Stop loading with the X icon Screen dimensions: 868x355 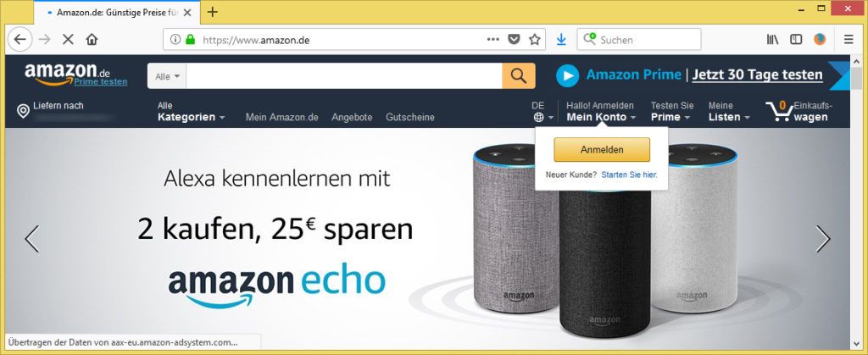(68, 39)
